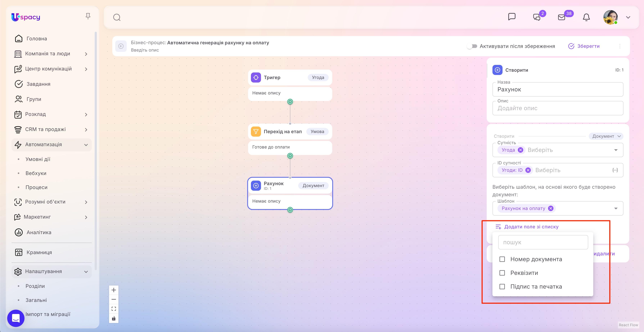Open the Документ type dropdown
Image resolution: width=644 pixels, height=332 pixels.
[x=606, y=136]
